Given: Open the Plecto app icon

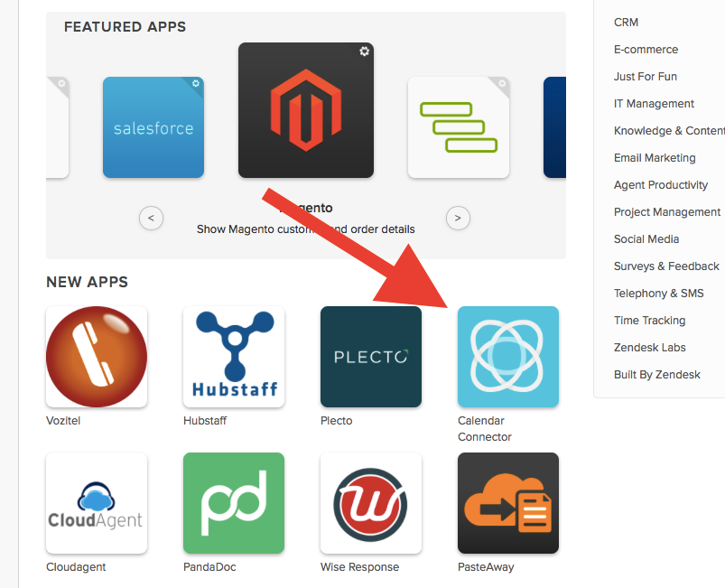Looking at the screenshot, I should pos(371,357).
